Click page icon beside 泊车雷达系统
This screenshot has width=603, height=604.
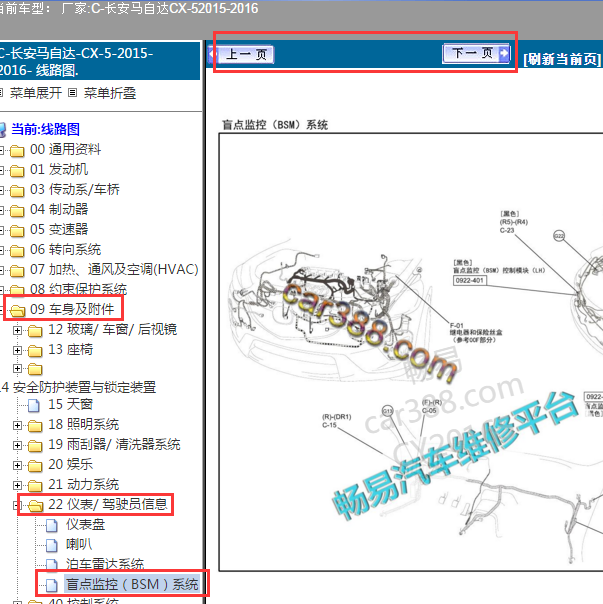[52, 564]
